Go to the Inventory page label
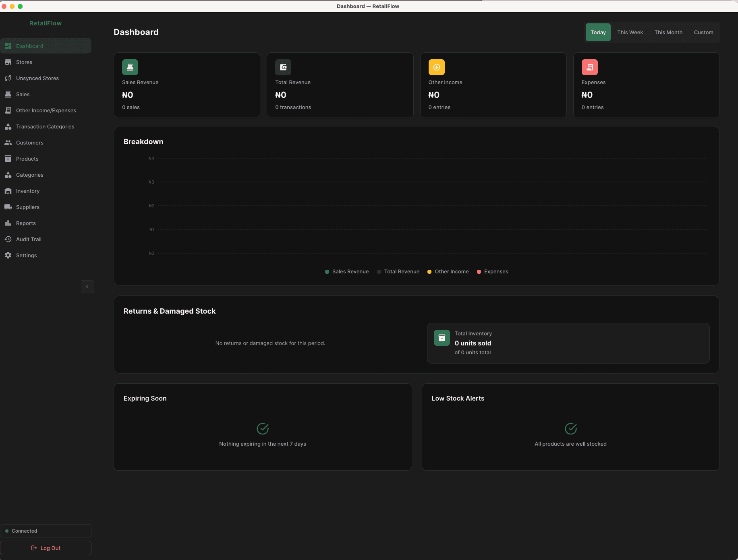Image resolution: width=738 pixels, height=560 pixels. pyautogui.click(x=28, y=191)
